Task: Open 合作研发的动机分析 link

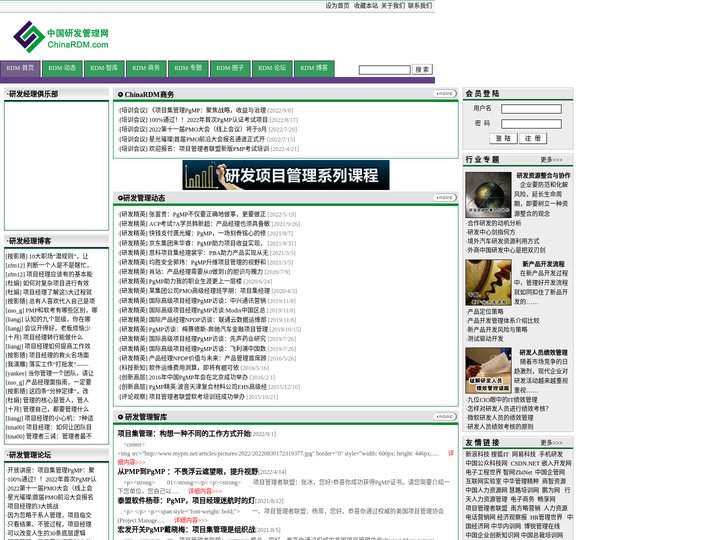Action: pyautogui.click(x=494, y=223)
